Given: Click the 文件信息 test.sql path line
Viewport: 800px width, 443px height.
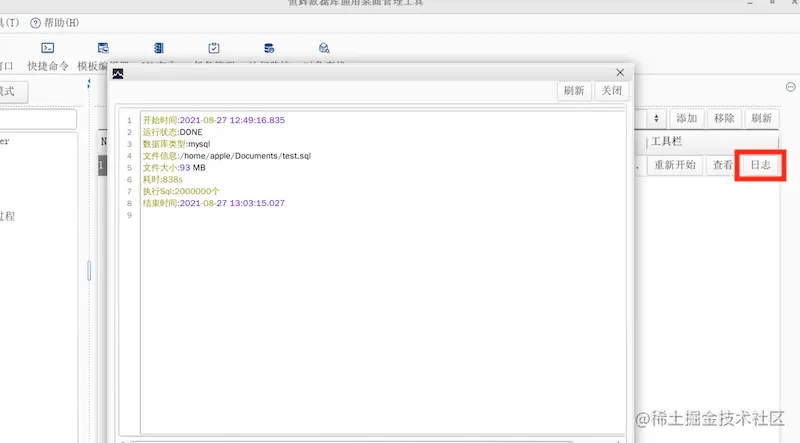Looking at the screenshot, I should [x=227, y=156].
